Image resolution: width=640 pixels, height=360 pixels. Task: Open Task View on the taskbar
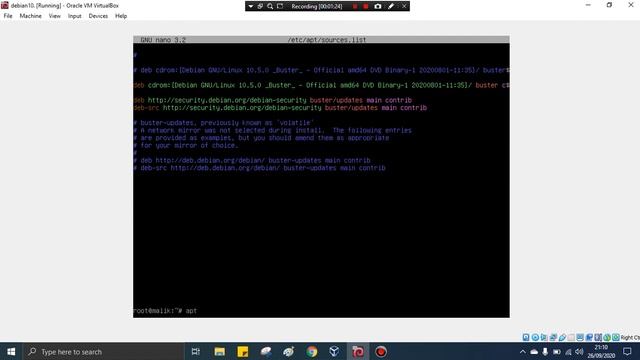coord(196,351)
